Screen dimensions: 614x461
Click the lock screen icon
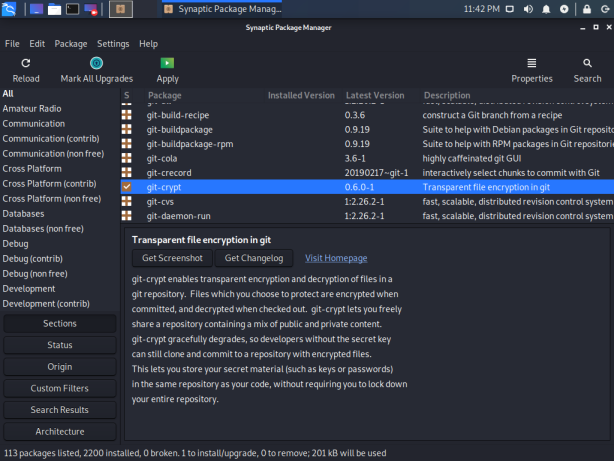point(587,9)
